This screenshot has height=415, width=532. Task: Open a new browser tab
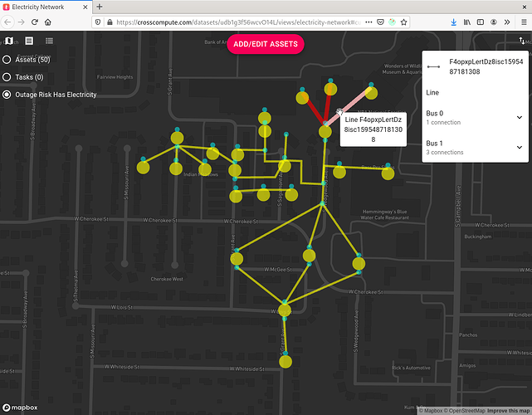coord(100,7)
